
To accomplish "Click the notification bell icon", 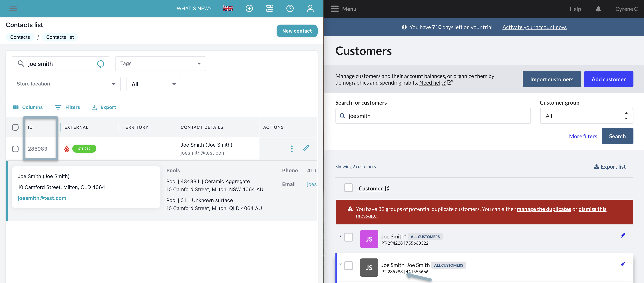I will 598,9.
